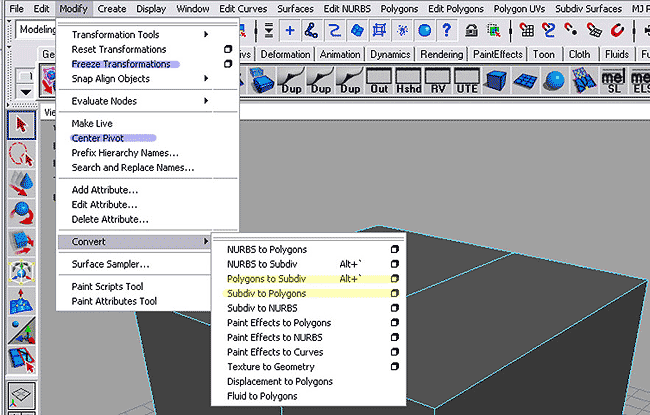The width and height of the screenshot is (650, 415).
Task: Open the Edit Polygons menu
Action: tap(456, 9)
